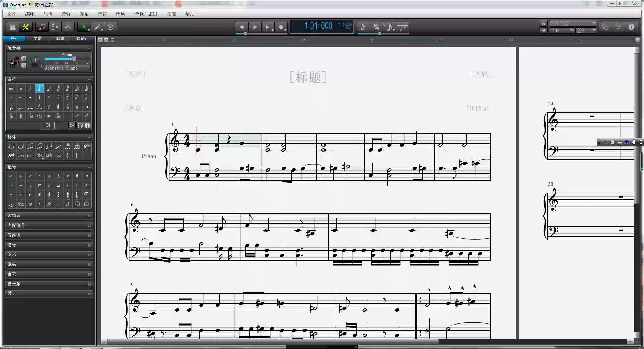Screen dimensions: 644x349
Task: Pick the eighth note symbol
Action: point(49,88)
